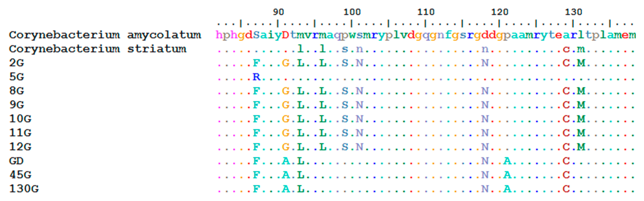Viewport: 644px width, 201px height.
Task: Select the F residue in the 8G row
Action: (256, 91)
